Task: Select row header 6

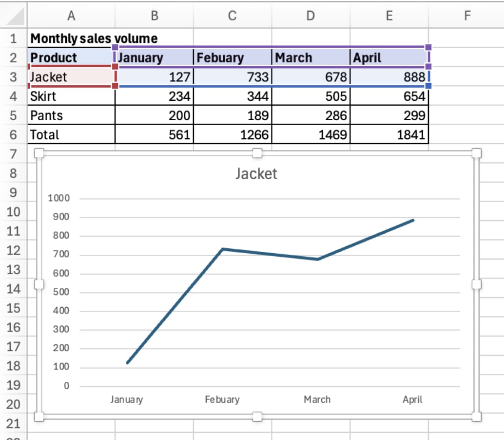Action: (14, 134)
